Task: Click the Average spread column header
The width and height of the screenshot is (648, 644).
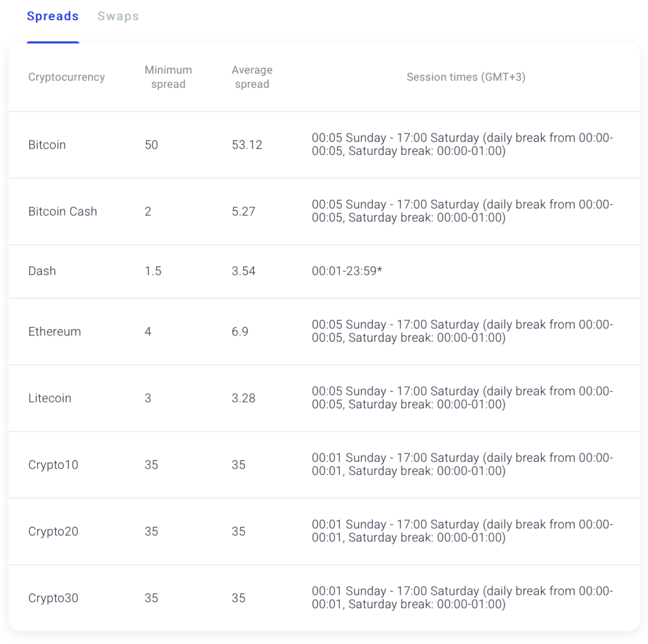Action: (x=252, y=77)
